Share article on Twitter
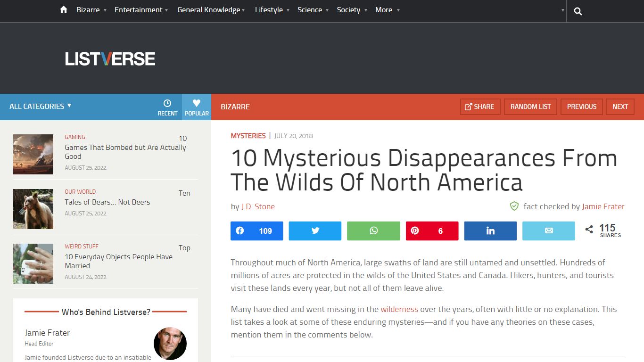The height and width of the screenshot is (362, 644). (315, 231)
